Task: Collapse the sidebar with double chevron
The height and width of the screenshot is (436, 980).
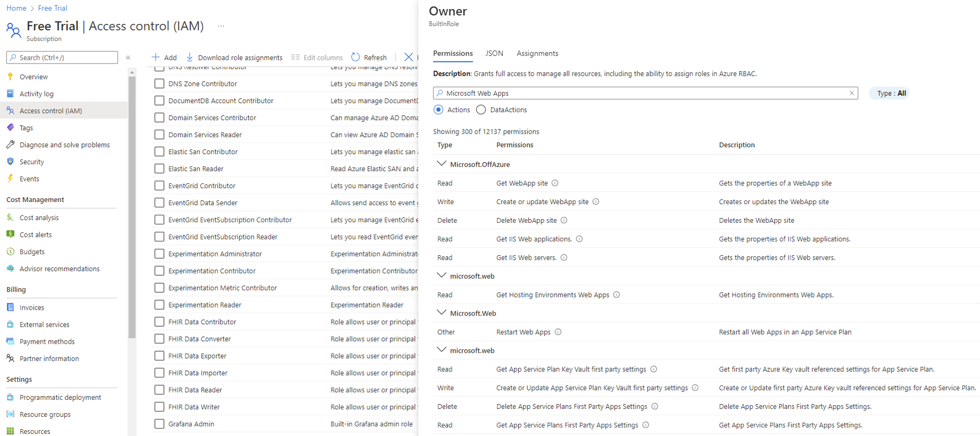Action: pos(128,57)
